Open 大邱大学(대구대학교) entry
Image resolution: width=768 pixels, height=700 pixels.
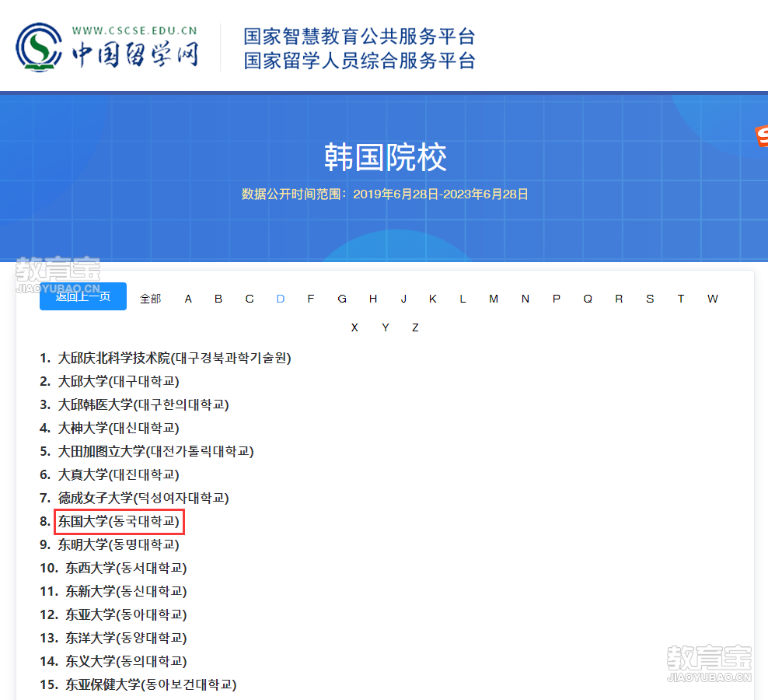(x=118, y=381)
